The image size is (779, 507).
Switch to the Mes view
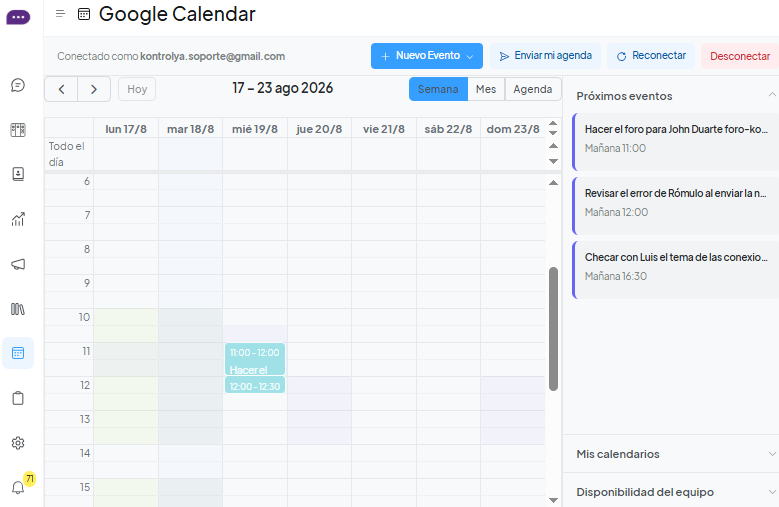click(486, 89)
